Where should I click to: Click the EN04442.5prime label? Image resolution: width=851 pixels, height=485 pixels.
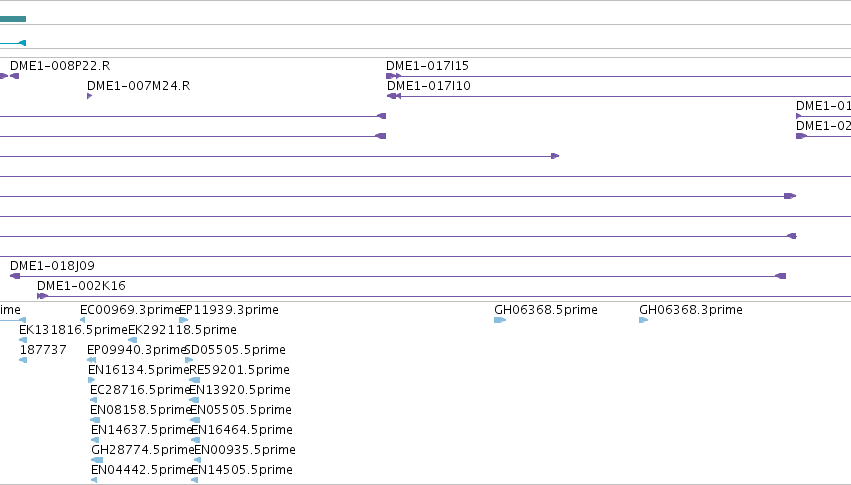(142, 470)
